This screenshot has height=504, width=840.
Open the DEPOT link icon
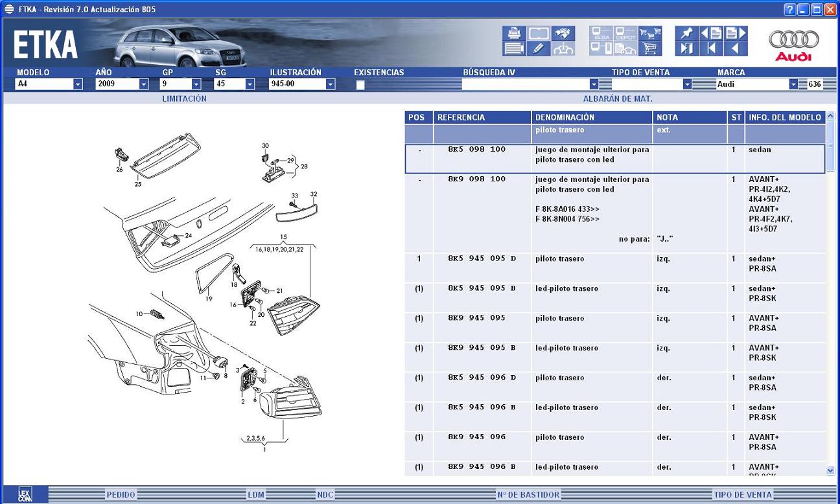pos(625,33)
